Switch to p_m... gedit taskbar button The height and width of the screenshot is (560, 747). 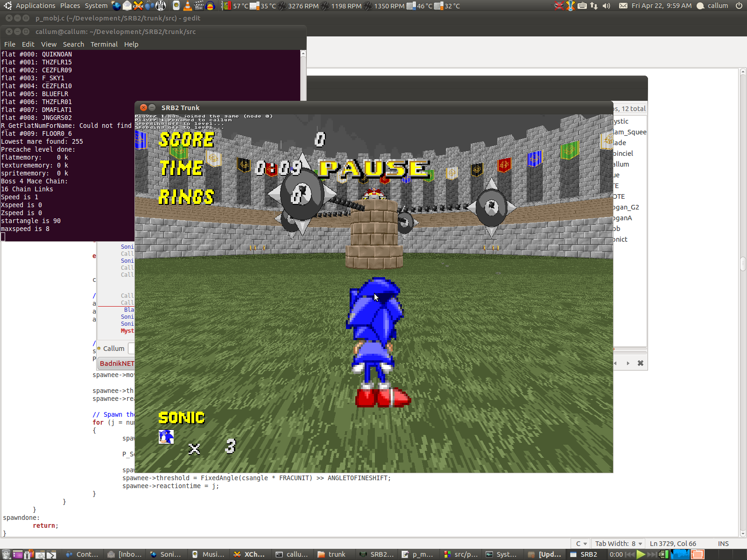click(x=418, y=554)
